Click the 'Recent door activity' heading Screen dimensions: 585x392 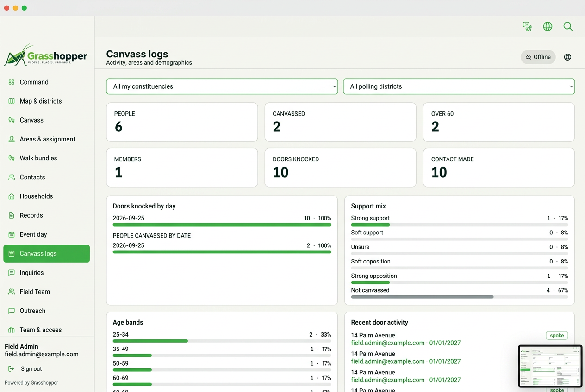380,322
